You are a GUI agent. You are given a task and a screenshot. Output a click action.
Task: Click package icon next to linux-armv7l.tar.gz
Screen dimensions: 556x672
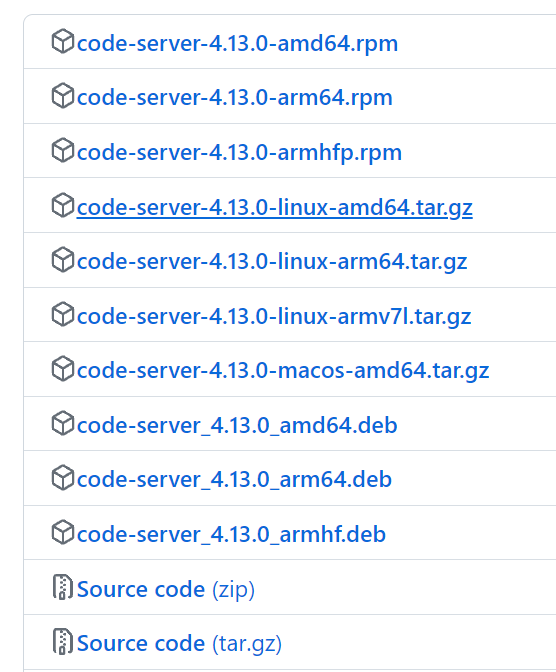(63, 315)
